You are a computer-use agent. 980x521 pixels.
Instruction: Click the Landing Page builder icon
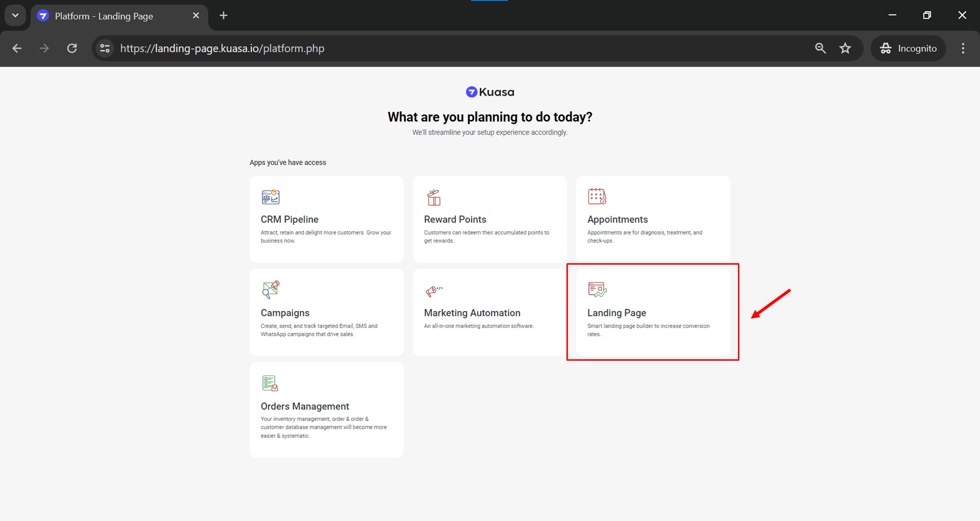coord(597,290)
